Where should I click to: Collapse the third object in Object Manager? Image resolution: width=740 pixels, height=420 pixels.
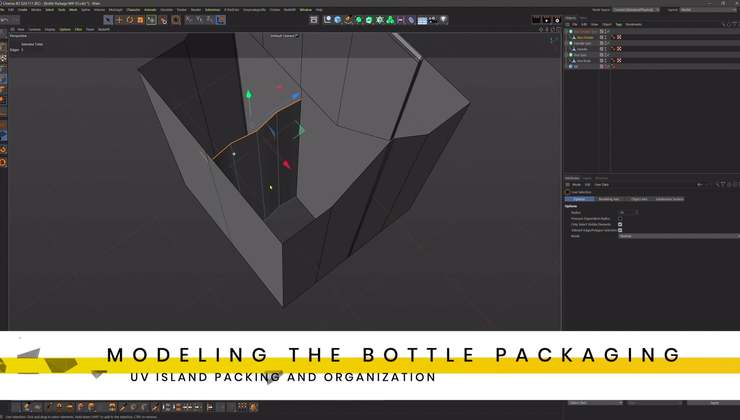(566, 43)
